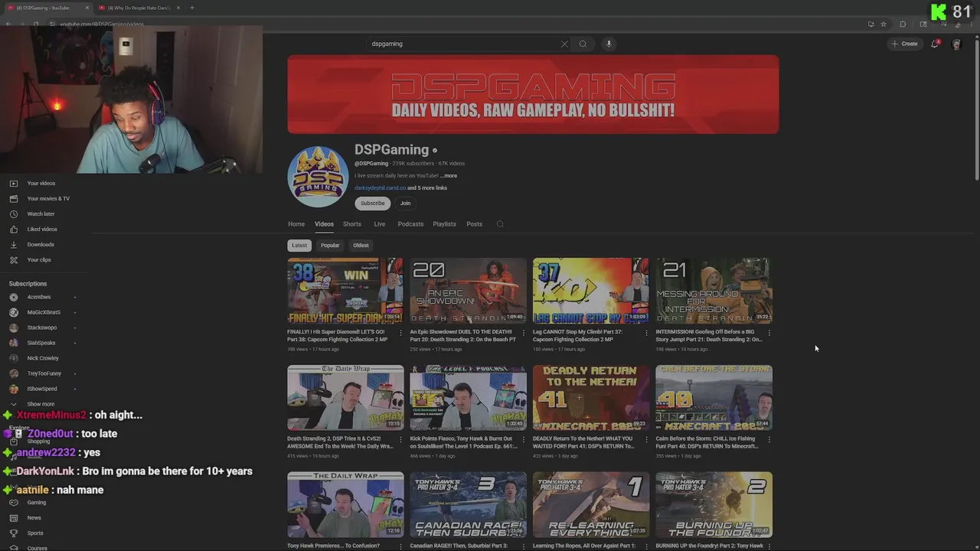Switch to the Shorts tab
980x551 pixels.
click(352, 224)
